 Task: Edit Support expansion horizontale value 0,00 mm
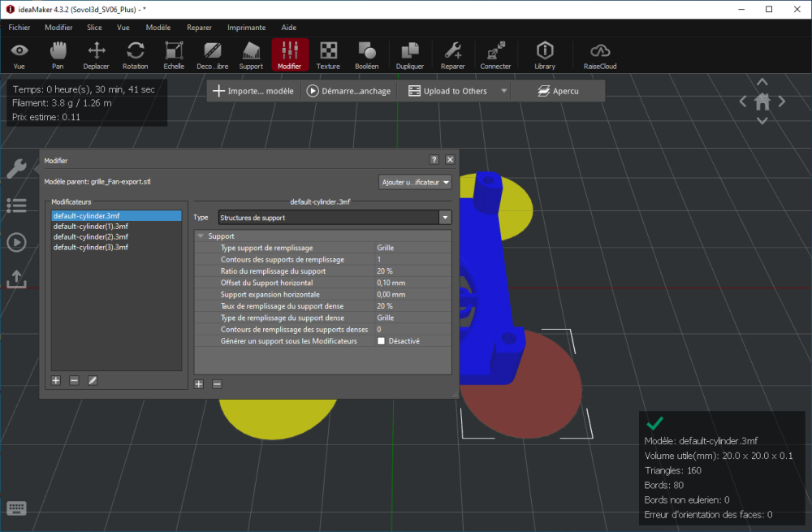click(x=413, y=294)
